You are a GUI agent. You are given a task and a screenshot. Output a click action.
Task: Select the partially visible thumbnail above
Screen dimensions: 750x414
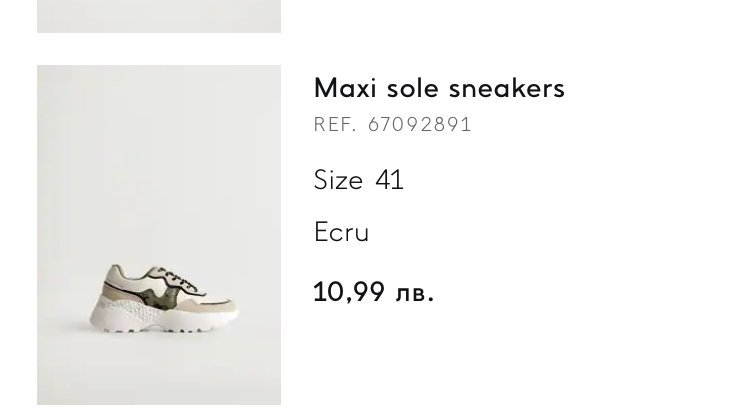click(x=159, y=16)
